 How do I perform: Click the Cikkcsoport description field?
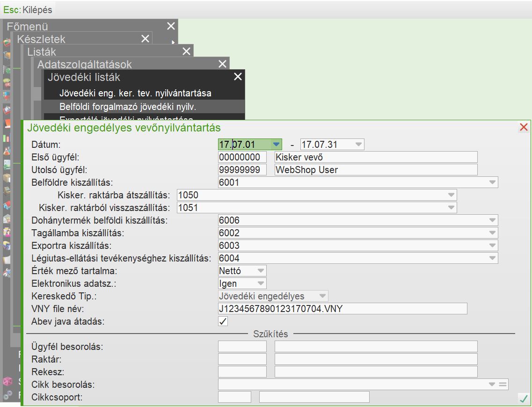(x=314, y=397)
